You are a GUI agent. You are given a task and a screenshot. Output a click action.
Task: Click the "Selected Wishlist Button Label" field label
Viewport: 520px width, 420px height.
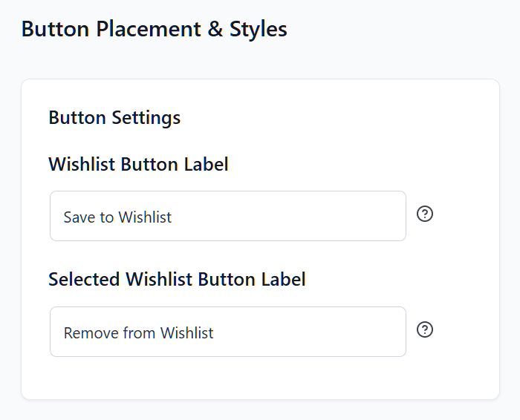[177, 280]
